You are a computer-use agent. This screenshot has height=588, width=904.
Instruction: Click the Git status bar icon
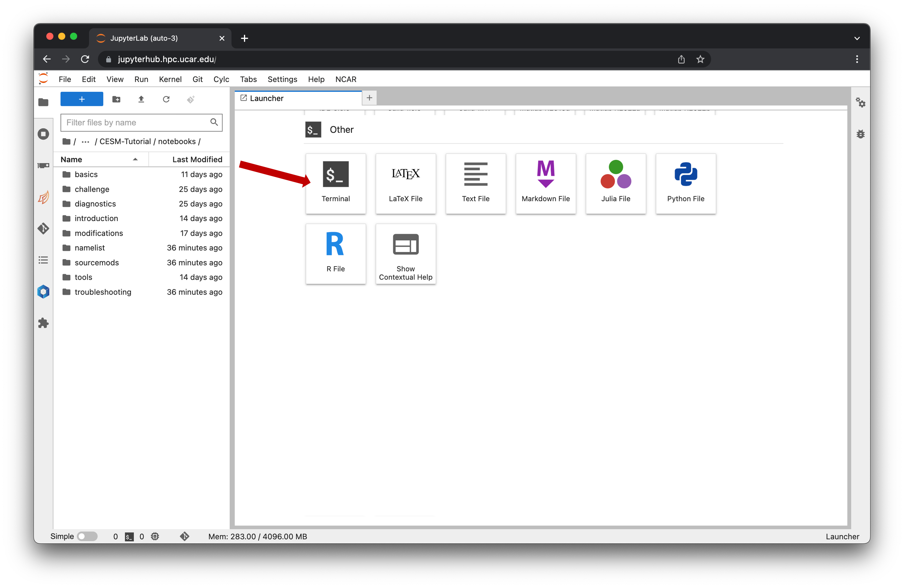click(185, 536)
